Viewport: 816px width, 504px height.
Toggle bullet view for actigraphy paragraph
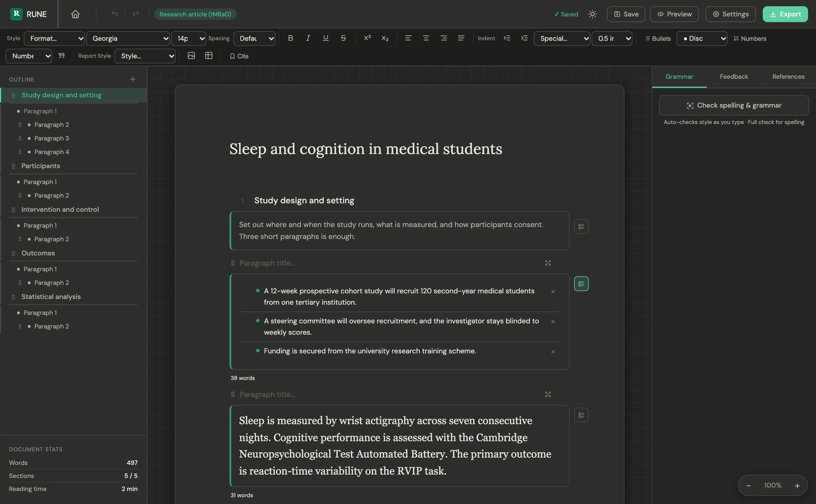coord(581,415)
